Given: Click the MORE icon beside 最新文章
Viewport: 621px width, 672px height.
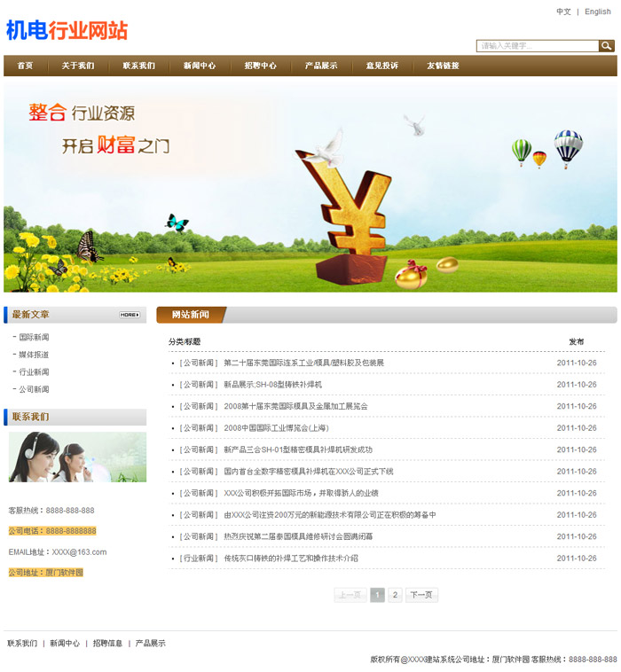Looking at the screenshot, I should [x=130, y=315].
